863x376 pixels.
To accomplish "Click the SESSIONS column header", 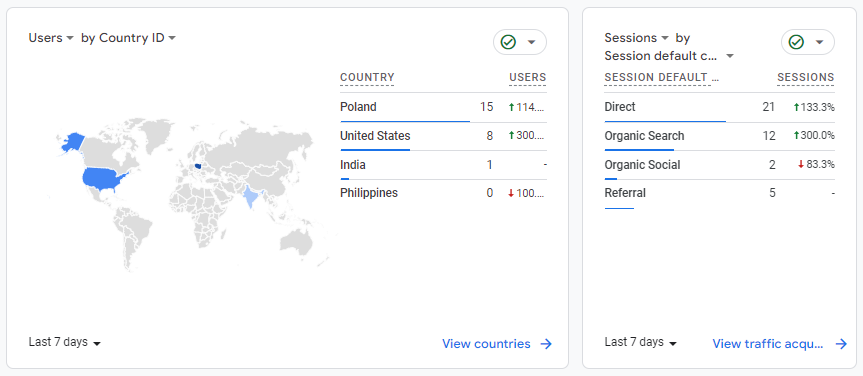I will click(806, 78).
